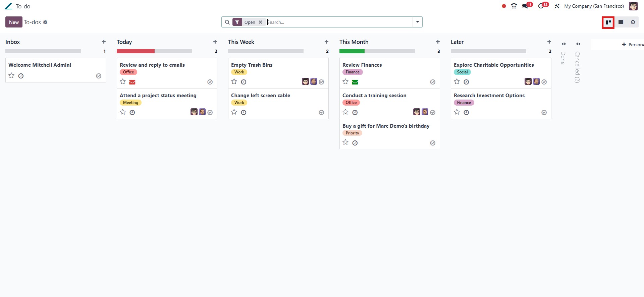Switch to list view
Image resolution: width=644 pixels, height=297 pixels.
click(621, 22)
